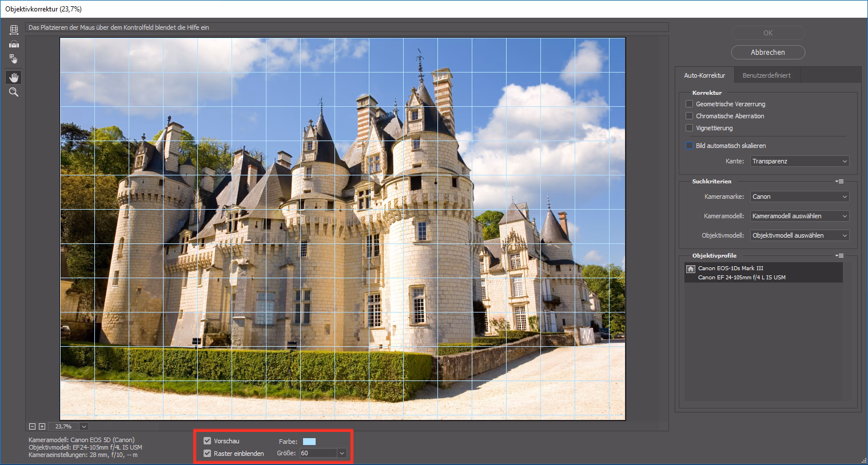Viewport: 868px width, 465px height.
Task: Switch to the Benutzerdefiniert tab
Action: 766,74
